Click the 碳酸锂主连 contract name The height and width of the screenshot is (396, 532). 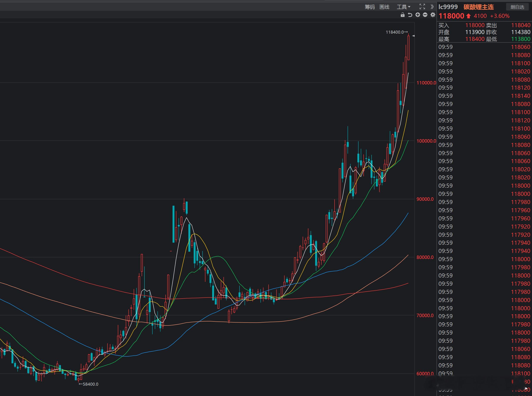click(479, 7)
